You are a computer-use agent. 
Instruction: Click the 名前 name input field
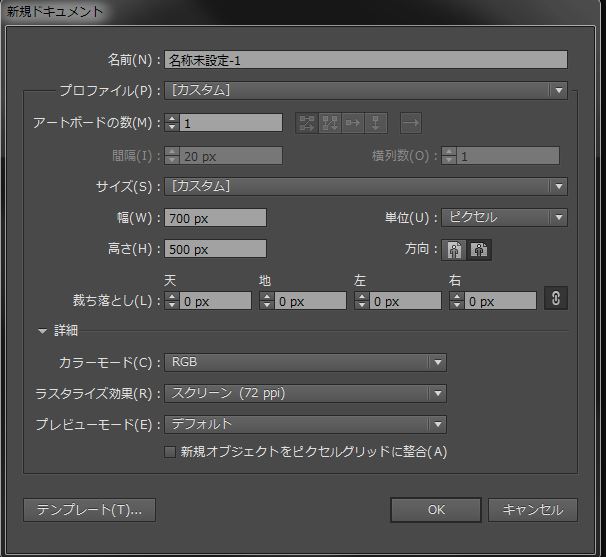point(366,60)
